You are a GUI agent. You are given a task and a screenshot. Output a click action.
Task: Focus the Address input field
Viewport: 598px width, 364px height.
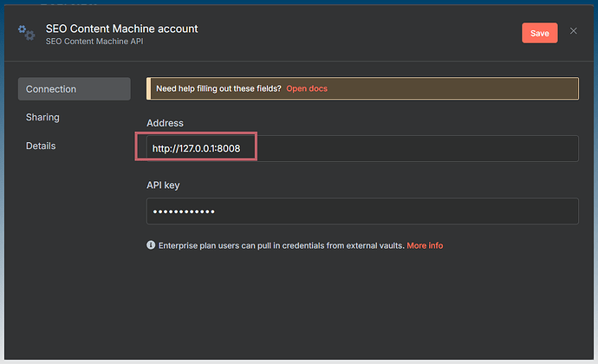click(x=362, y=148)
